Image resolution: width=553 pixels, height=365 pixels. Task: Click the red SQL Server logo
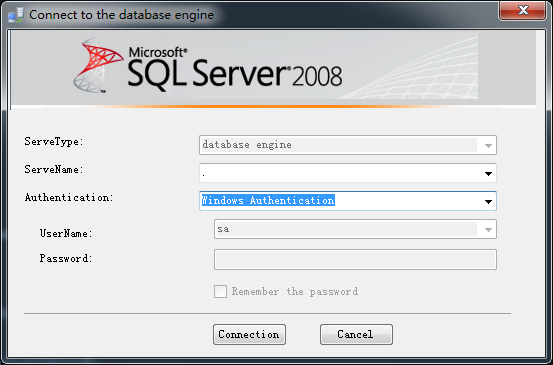click(x=99, y=66)
